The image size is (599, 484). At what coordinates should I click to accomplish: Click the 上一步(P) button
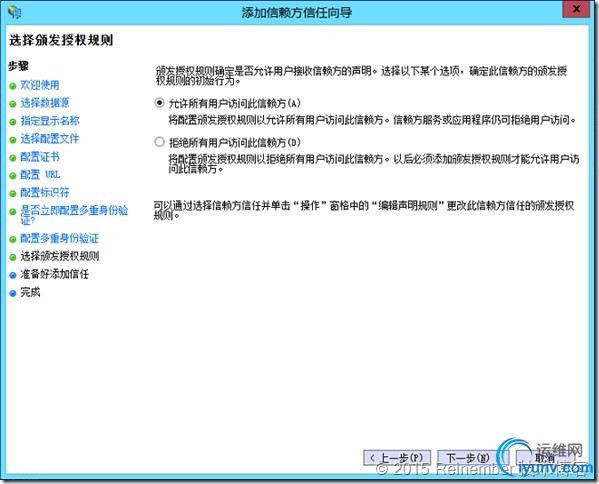point(397,458)
